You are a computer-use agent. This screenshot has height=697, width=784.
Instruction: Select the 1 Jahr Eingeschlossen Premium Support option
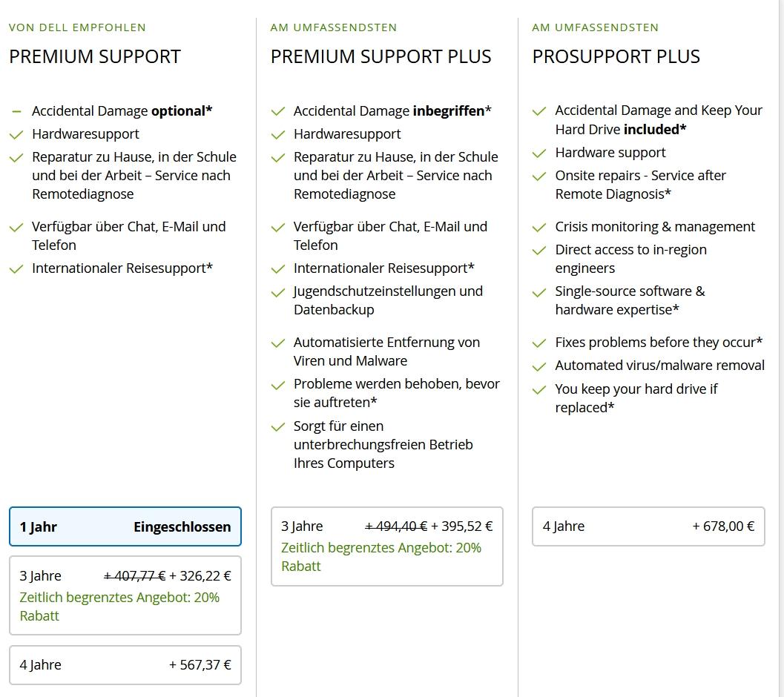pyautogui.click(x=125, y=526)
